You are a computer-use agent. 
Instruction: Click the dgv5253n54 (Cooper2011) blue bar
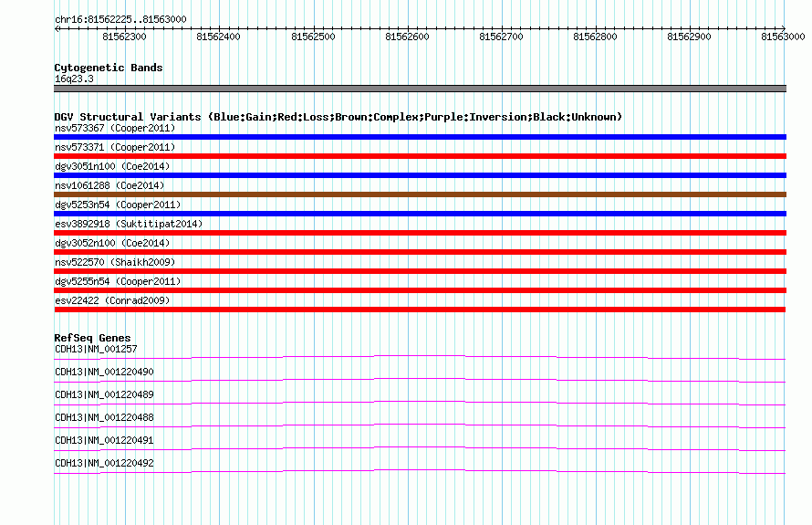(x=420, y=214)
